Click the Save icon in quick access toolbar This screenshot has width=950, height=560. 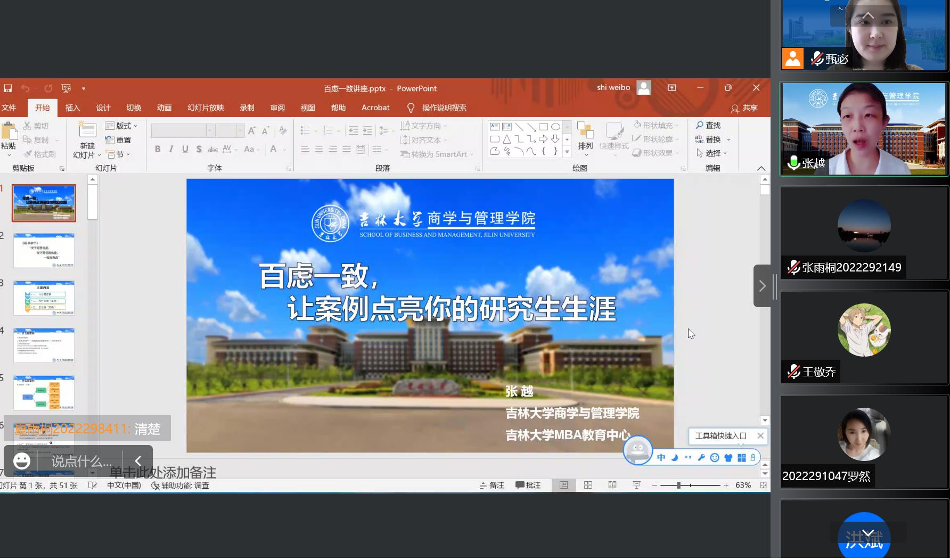pos(7,88)
